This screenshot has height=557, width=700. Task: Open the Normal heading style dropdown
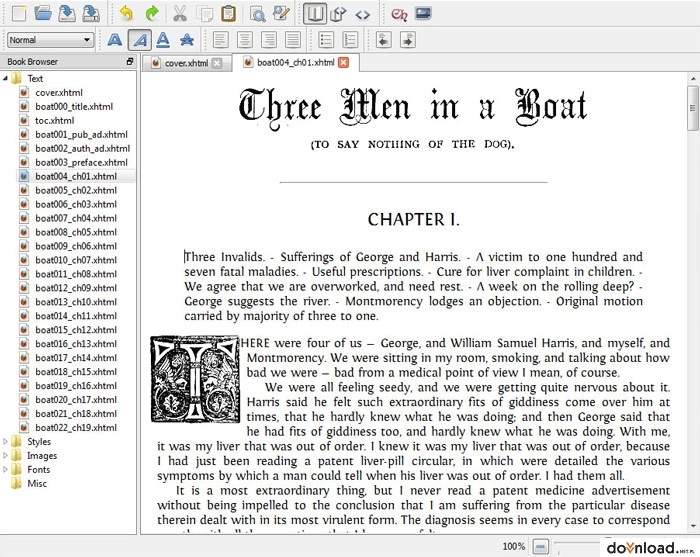click(x=50, y=40)
